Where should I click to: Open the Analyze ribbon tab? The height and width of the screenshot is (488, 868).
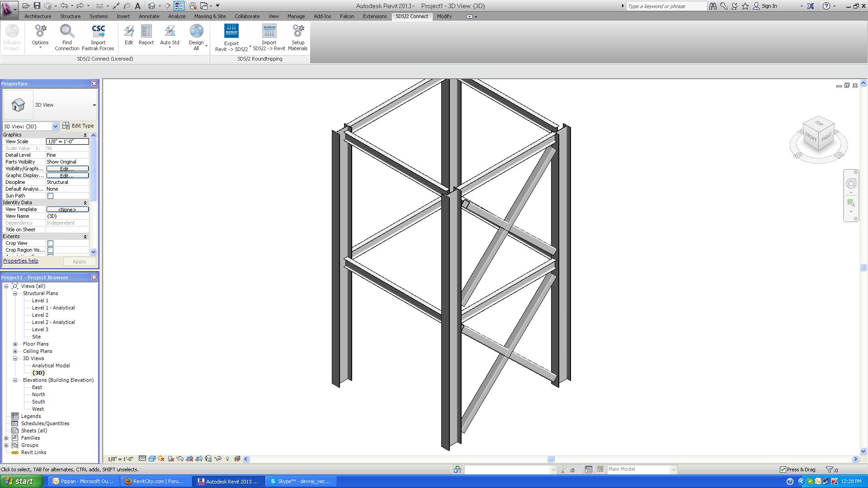(x=176, y=16)
